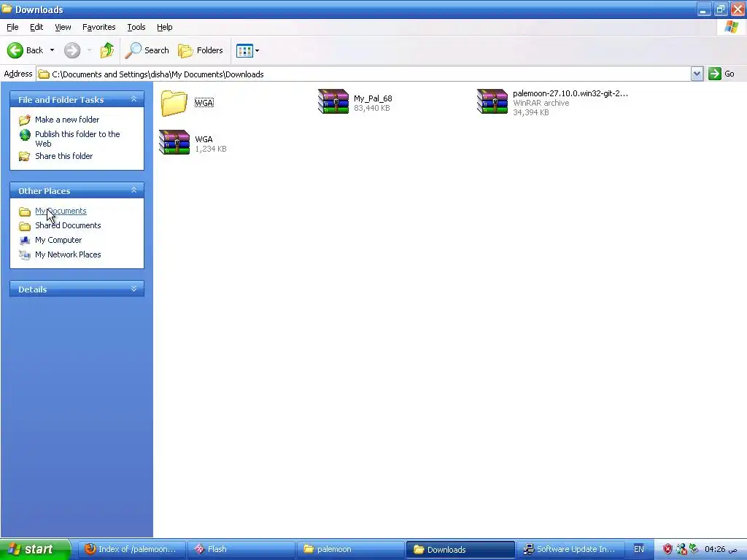
Task: Open the File menu
Action: (x=12, y=27)
